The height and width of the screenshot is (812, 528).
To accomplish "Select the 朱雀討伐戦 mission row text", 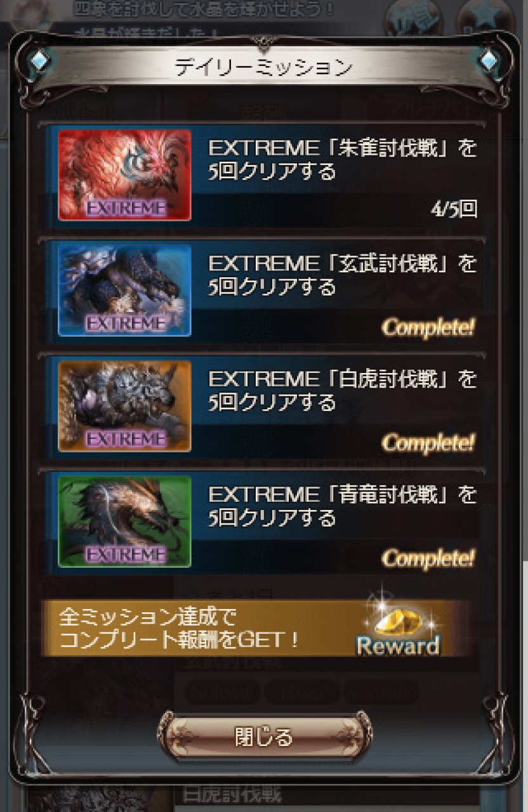I will [342, 160].
